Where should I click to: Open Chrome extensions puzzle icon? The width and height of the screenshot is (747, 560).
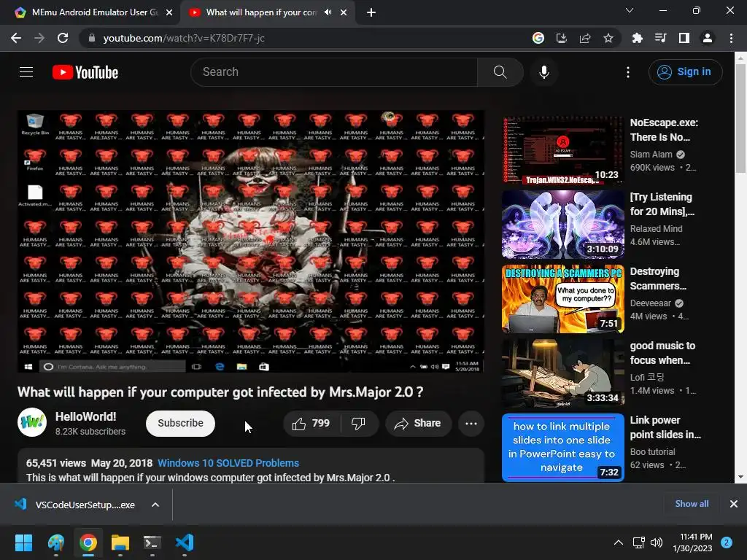click(637, 38)
